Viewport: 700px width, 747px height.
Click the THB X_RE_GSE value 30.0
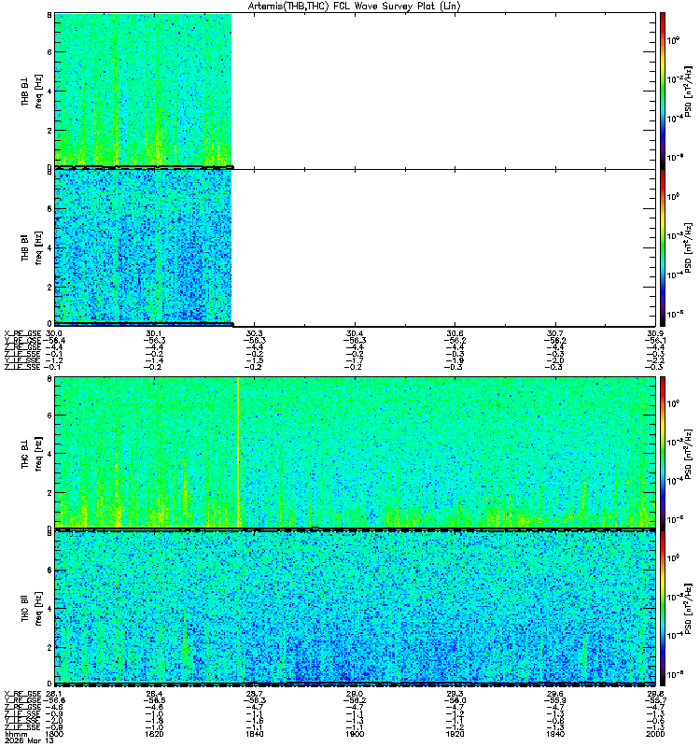point(54,333)
